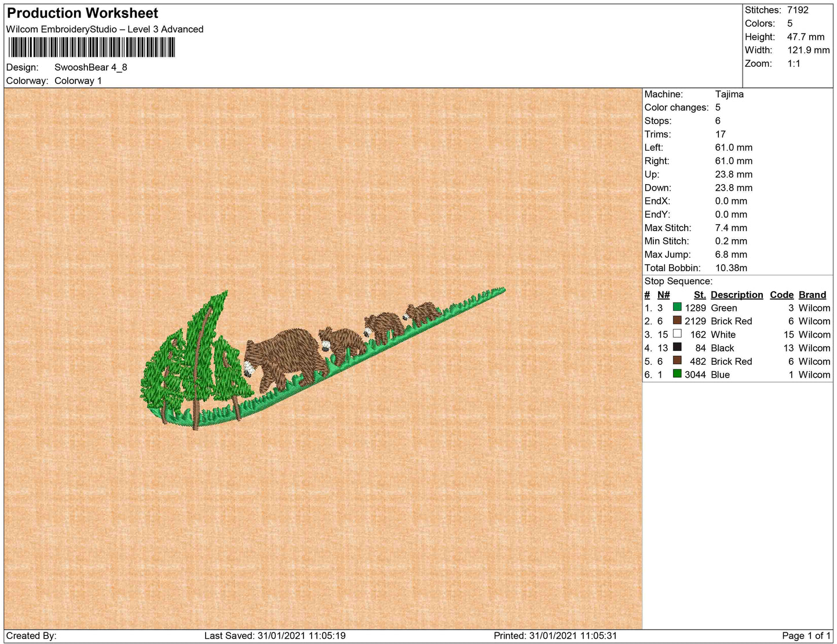This screenshot has width=837, height=644.
Task: Select the Machine value "Tajima"
Action: click(729, 94)
